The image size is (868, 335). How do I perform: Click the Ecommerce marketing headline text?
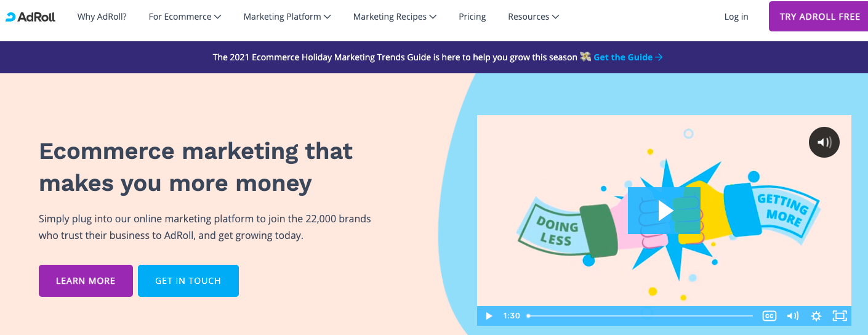196,167
